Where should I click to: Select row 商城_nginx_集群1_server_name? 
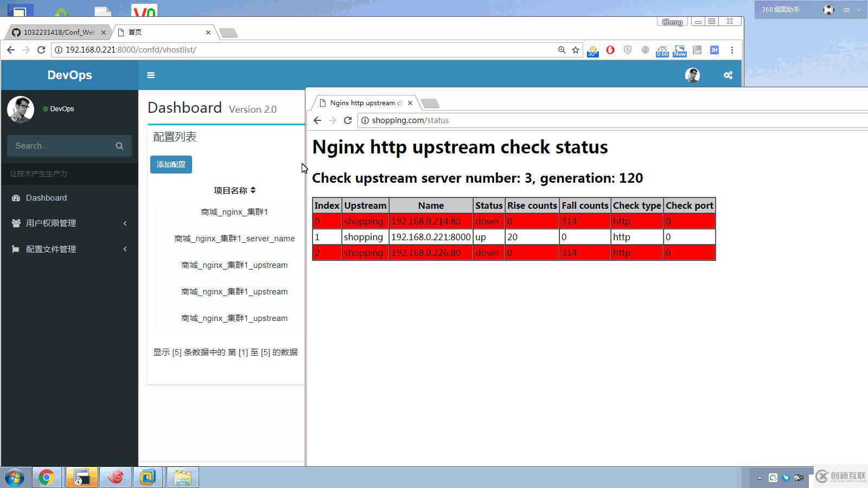click(x=234, y=239)
